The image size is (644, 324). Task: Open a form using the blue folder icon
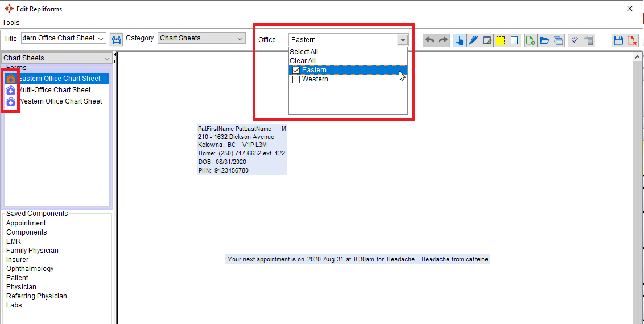coord(544,40)
